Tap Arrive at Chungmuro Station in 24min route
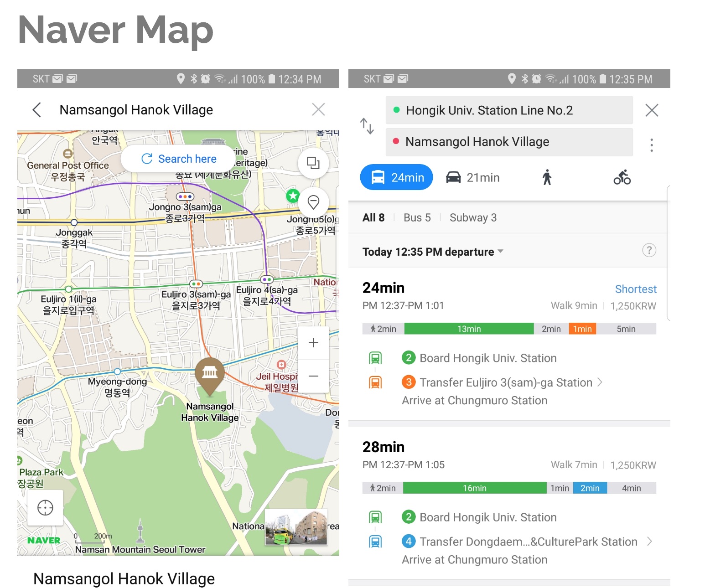Viewport: 705px width, 588px height. (x=474, y=400)
